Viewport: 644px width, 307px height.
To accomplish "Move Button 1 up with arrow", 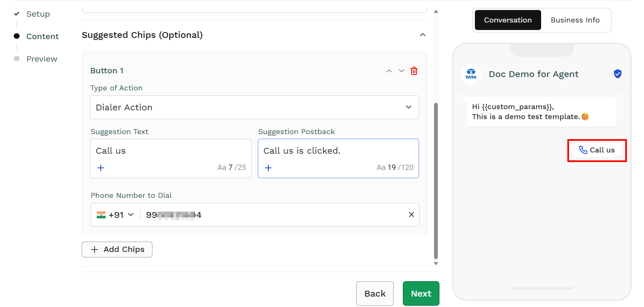I will pos(389,71).
